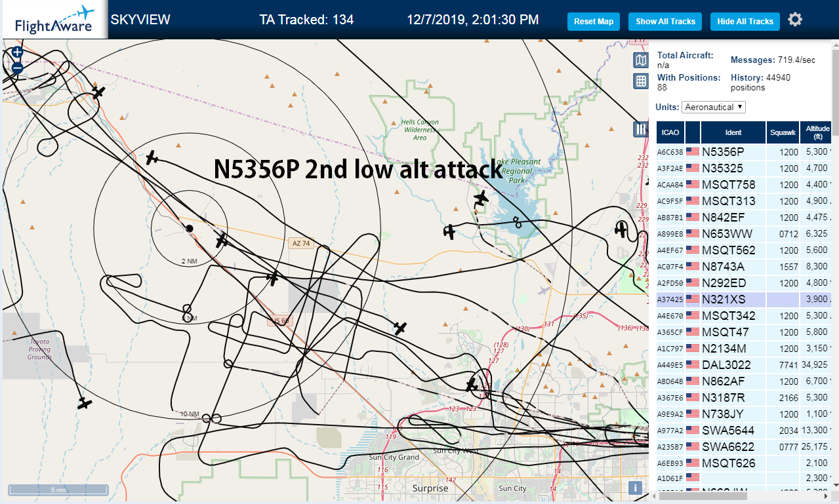The height and width of the screenshot is (504, 839).
Task: Click the map attribution info icon
Action: point(634,488)
